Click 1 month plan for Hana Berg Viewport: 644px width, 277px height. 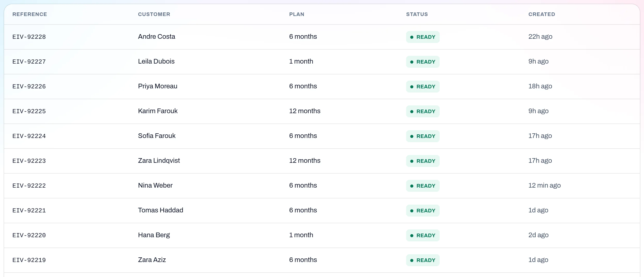point(301,235)
